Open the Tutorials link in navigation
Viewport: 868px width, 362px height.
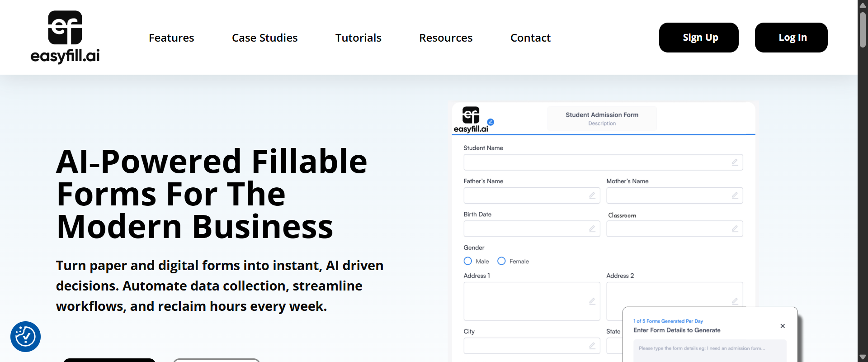pyautogui.click(x=358, y=38)
